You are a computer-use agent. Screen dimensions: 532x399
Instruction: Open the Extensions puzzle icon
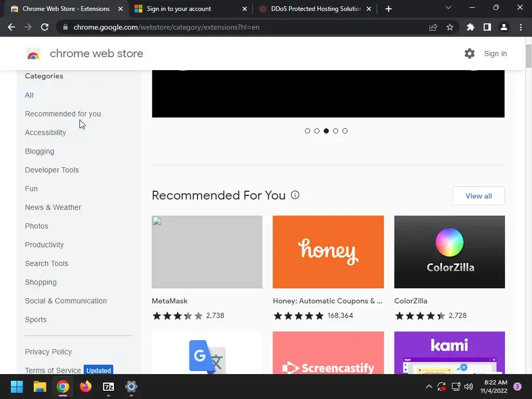(470, 27)
